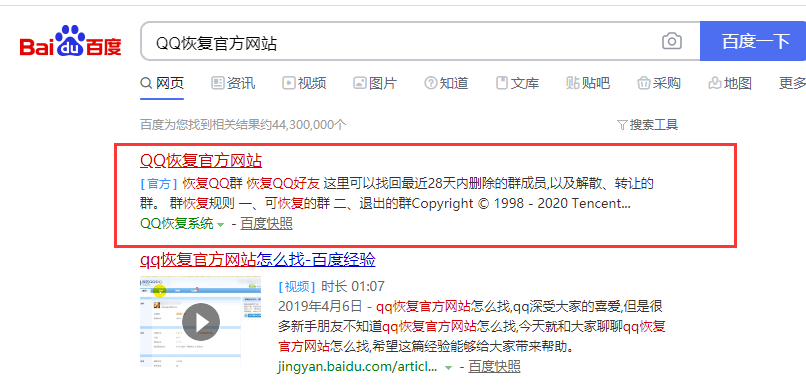The image size is (806, 386).
Task: Click the [官方] tag in the first result
Action: [x=159, y=183]
